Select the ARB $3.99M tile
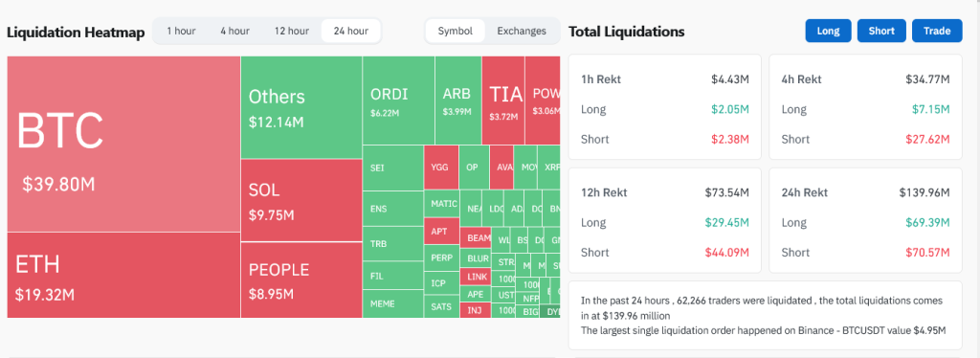The height and width of the screenshot is (358, 980). click(x=458, y=101)
